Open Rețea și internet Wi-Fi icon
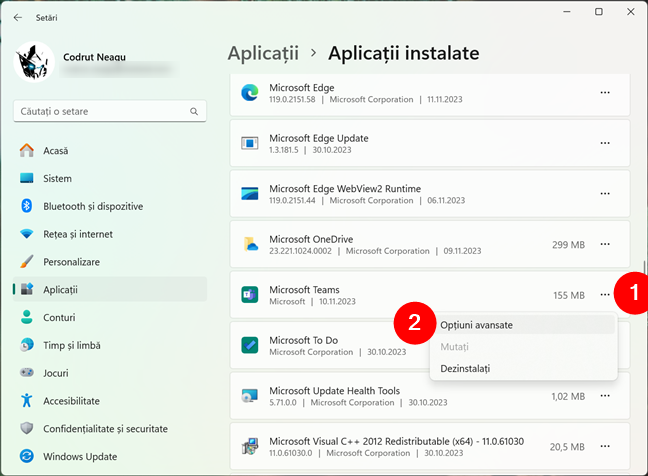The image size is (648, 476). [x=27, y=234]
